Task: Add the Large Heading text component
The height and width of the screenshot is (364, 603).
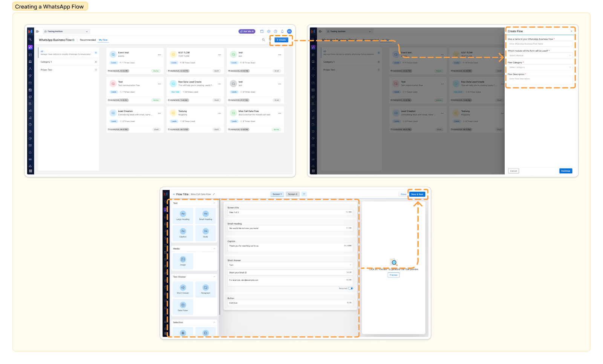Action: pyautogui.click(x=183, y=216)
